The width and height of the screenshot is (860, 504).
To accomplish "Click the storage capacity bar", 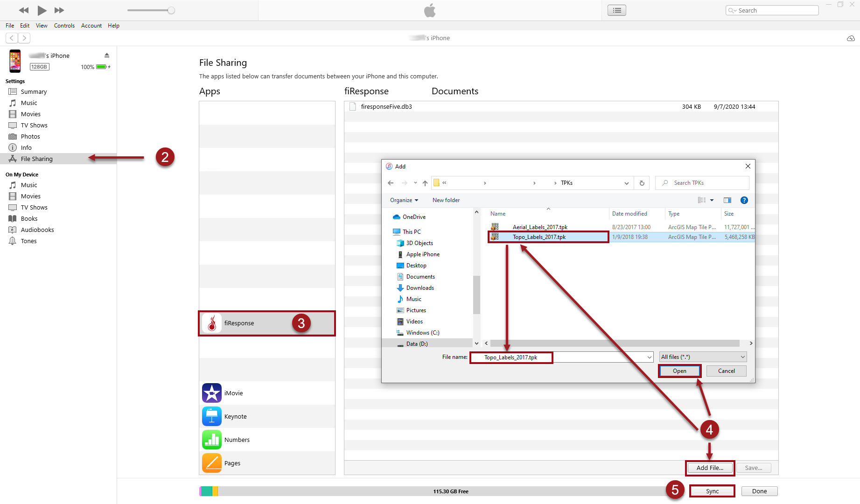I will (441, 491).
